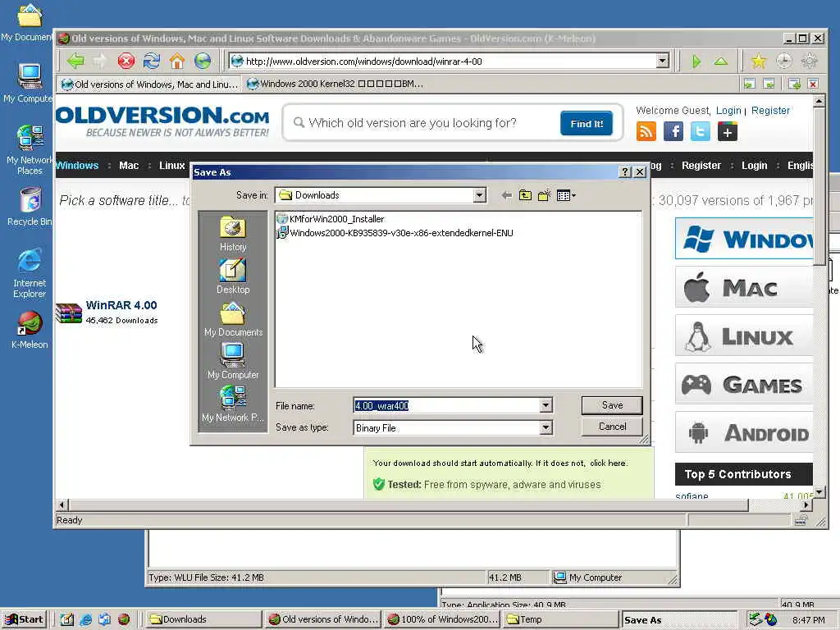The height and width of the screenshot is (630, 840).
Task: Switch to Temp taskbar button
Action: pos(560,619)
